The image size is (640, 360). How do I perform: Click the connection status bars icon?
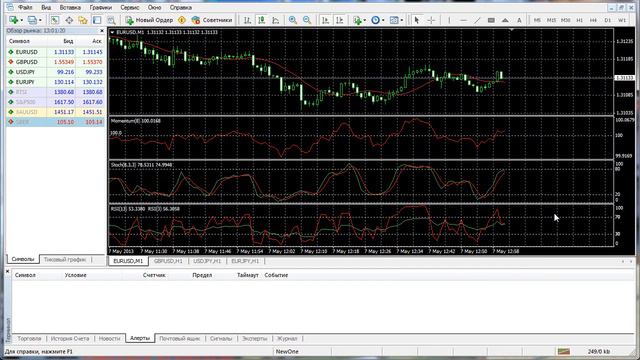point(564,351)
